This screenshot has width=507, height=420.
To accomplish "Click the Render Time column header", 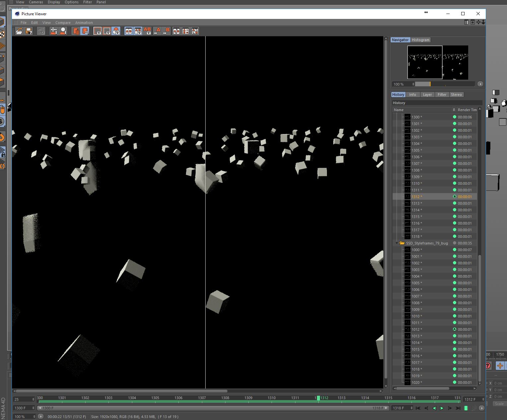I will [467, 110].
